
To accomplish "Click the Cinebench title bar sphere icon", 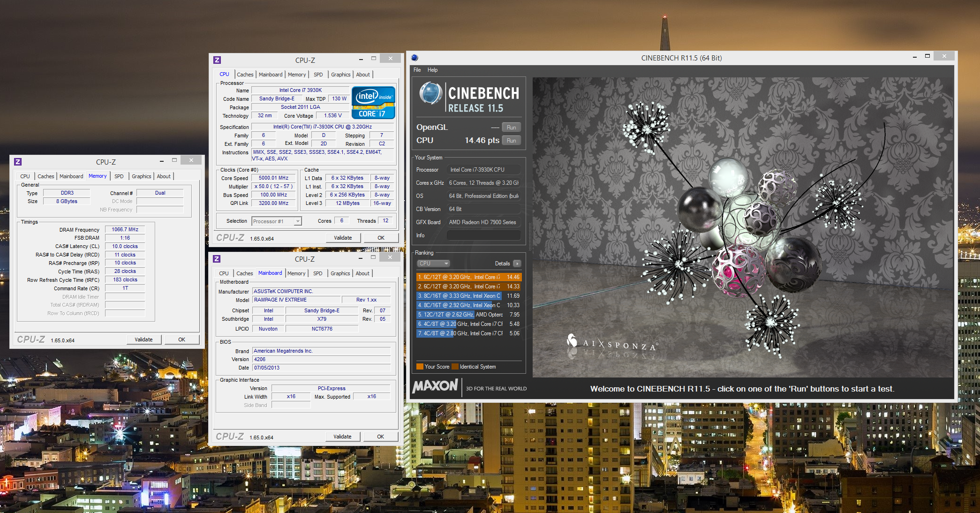I will [415, 58].
